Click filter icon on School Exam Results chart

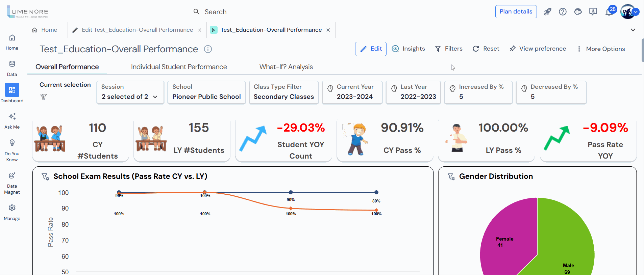[x=45, y=176]
